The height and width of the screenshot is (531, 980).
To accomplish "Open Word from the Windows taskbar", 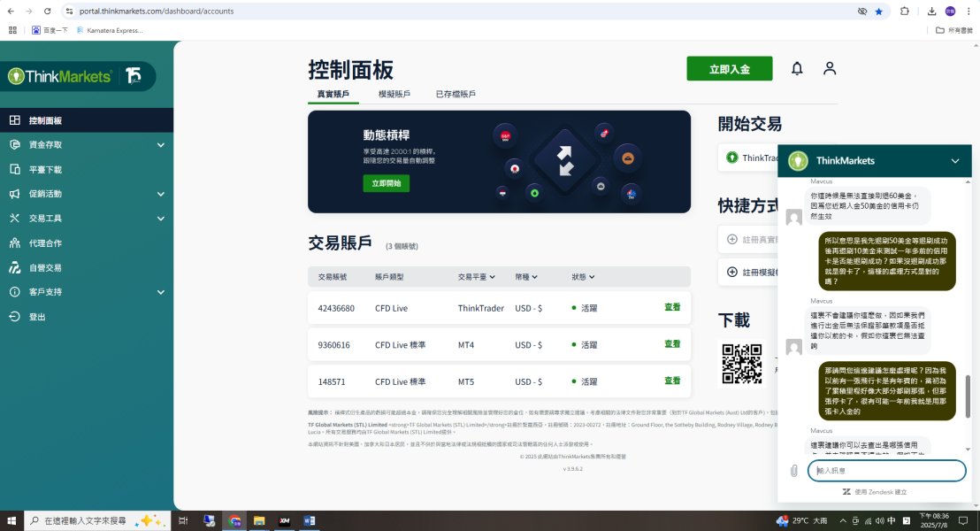I will click(310, 520).
